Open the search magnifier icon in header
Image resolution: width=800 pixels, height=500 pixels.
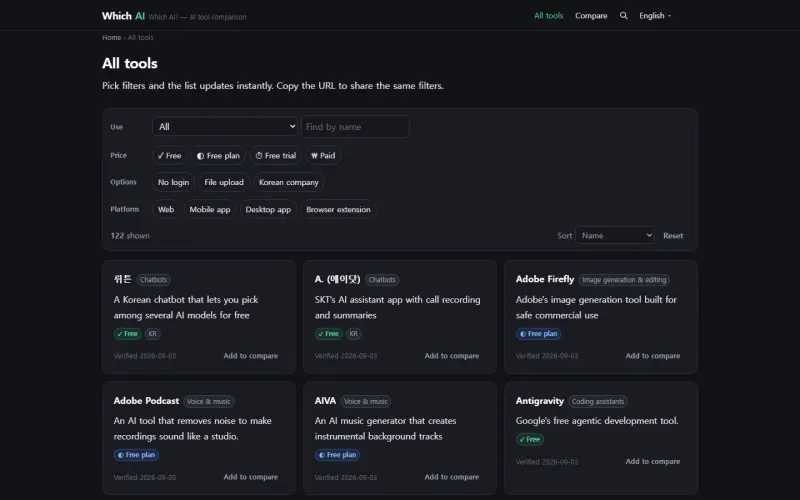(x=623, y=16)
